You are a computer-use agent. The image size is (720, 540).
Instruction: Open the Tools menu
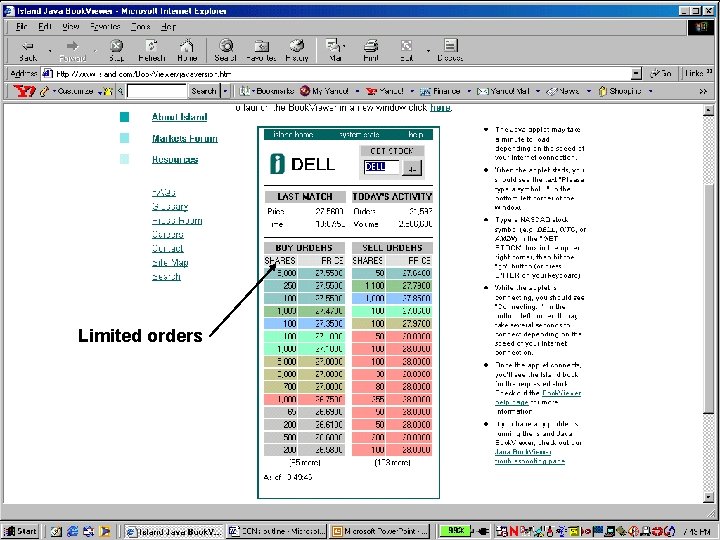(x=141, y=27)
